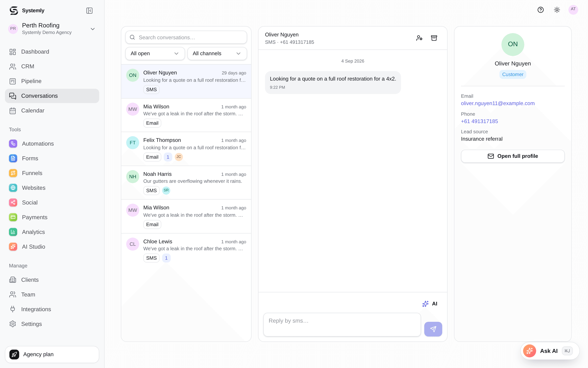
Task: Go to Dashboard
Action: tap(52, 52)
